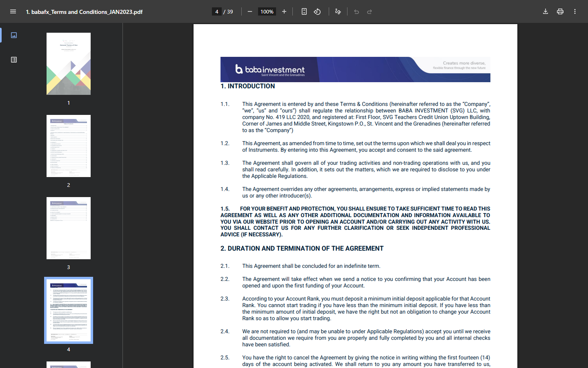The image size is (588, 368).
Task: Click clause number 2.1.
Action: (225, 266)
